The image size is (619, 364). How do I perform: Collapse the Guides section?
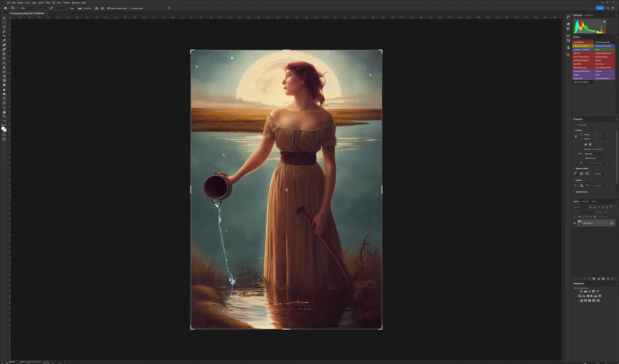(x=574, y=180)
